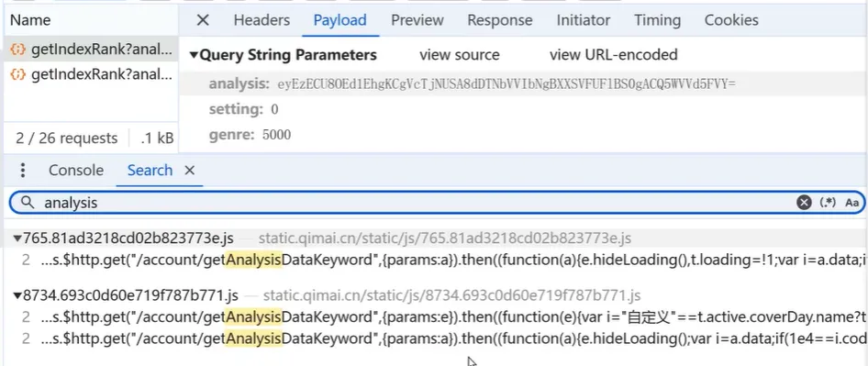Switch to the Console drawer tab
The width and height of the screenshot is (868, 366).
click(76, 170)
